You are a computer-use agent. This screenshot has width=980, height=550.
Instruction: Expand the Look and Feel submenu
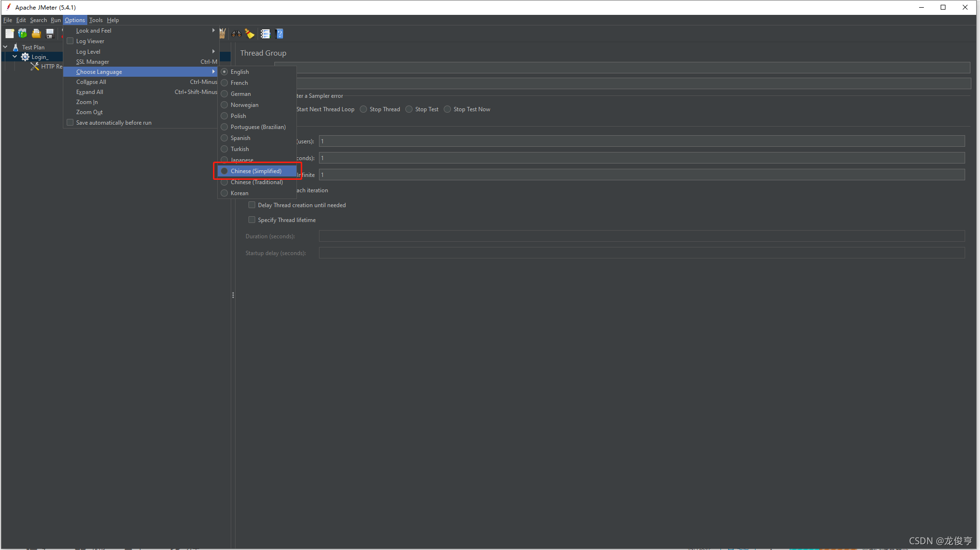click(x=141, y=30)
